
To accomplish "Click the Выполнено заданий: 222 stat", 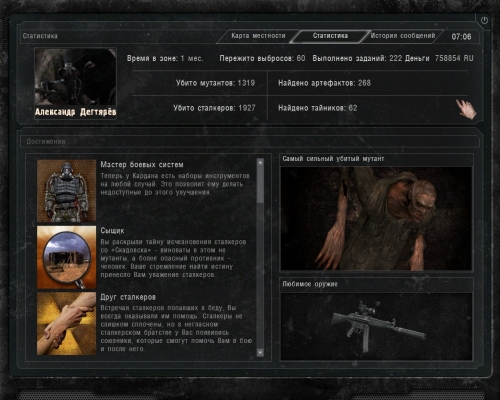I will (x=357, y=58).
